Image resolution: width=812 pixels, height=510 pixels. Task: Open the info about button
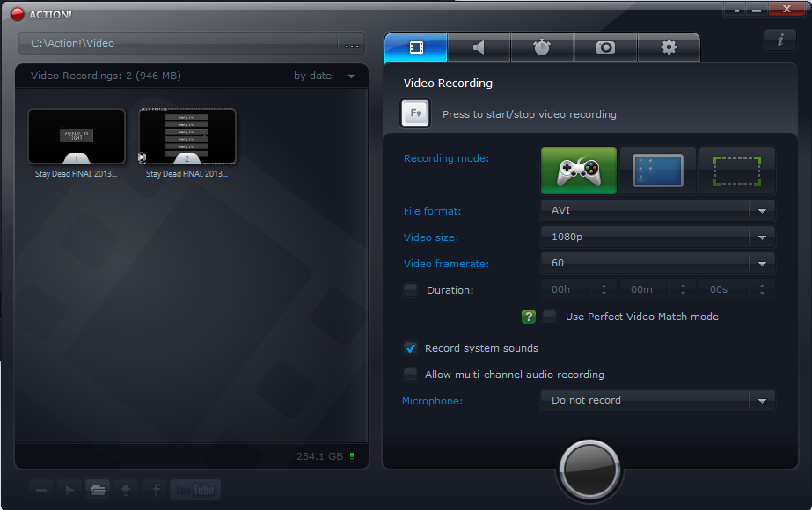(x=780, y=40)
